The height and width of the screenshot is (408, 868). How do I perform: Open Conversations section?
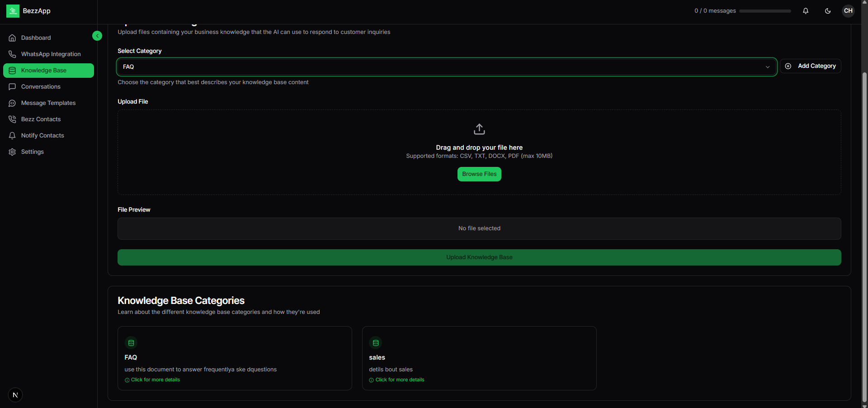tap(48, 87)
